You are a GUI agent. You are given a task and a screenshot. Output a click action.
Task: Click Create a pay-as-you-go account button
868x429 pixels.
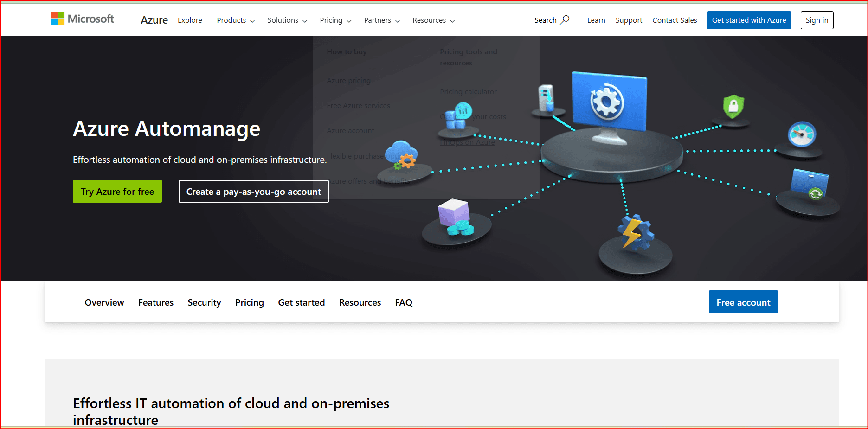click(x=254, y=192)
